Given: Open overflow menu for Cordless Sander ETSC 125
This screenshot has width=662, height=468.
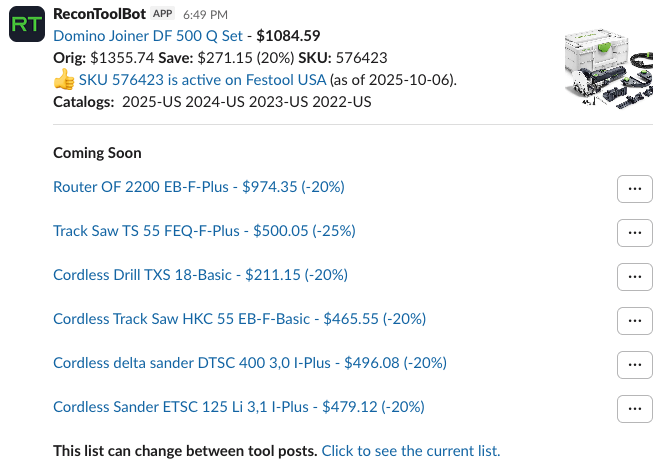Looking at the screenshot, I should pos(634,408).
